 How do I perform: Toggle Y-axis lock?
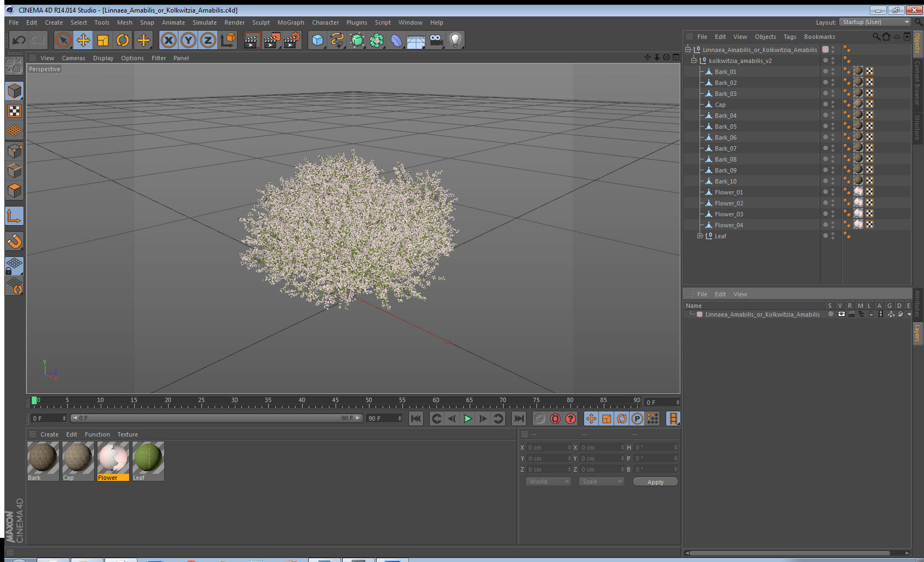coord(188,40)
